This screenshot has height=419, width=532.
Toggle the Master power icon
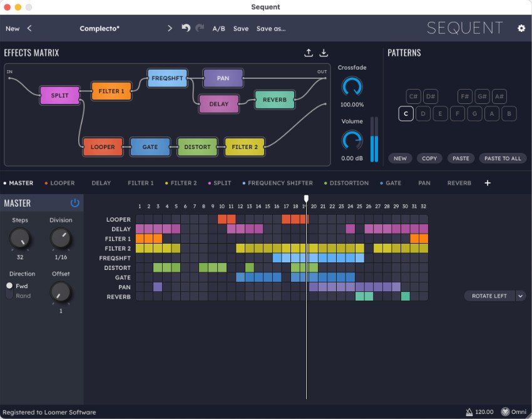74,203
